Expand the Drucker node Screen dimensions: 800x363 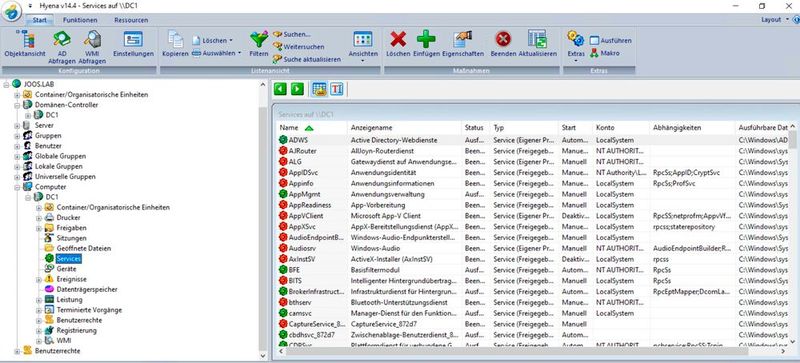39,217
